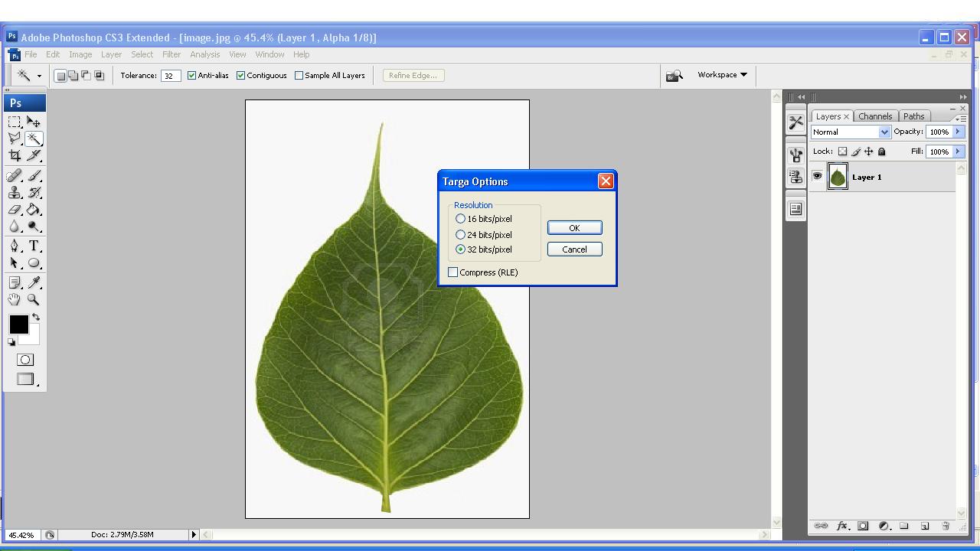The image size is (980, 551).
Task: Switch to the Channels tab
Action: (875, 116)
